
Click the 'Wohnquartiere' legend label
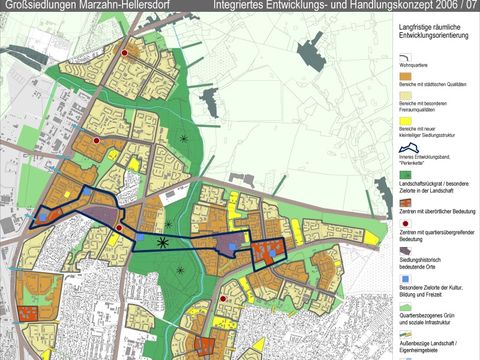(413, 65)
